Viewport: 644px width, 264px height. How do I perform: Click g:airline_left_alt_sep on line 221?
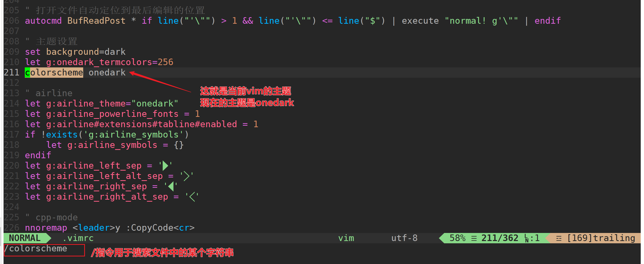(104, 176)
